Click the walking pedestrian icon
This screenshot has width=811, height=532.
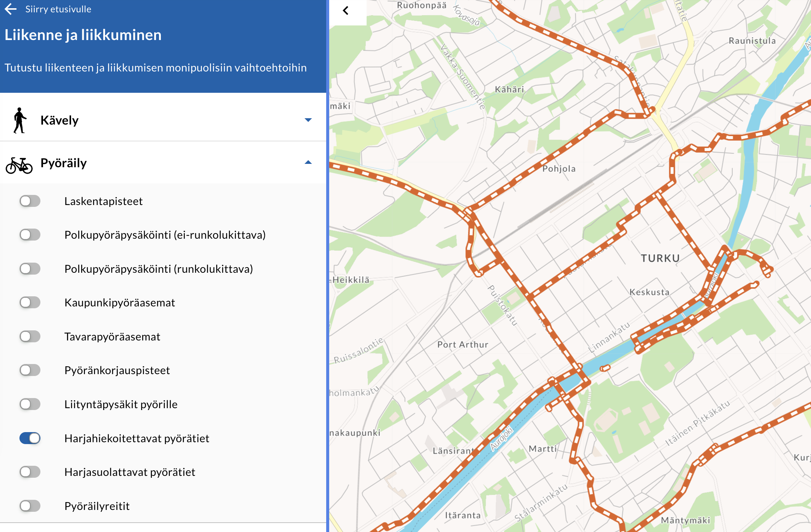tap(19, 120)
